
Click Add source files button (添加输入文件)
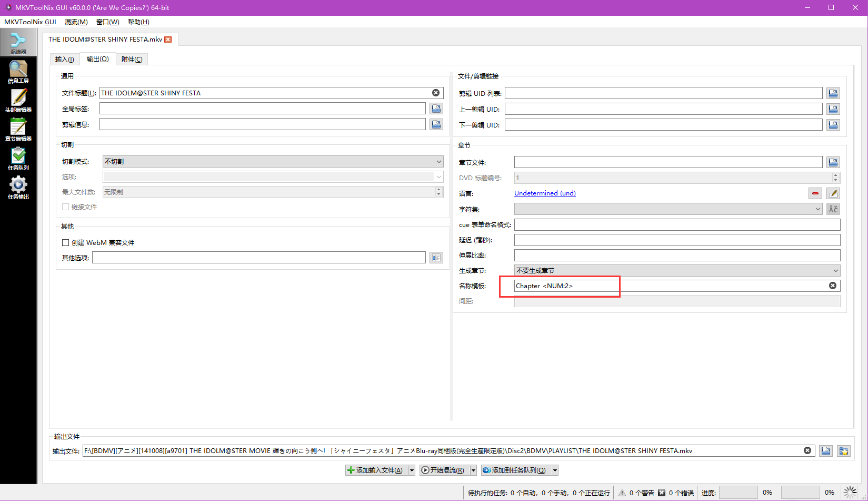coord(376,470)
